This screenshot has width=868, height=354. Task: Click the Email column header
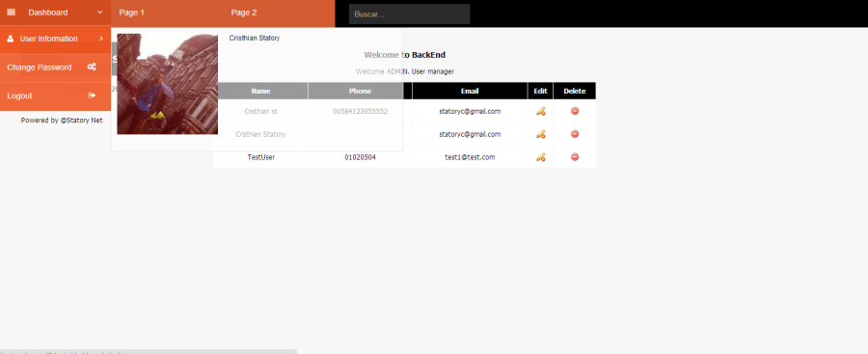pos(470,91)
